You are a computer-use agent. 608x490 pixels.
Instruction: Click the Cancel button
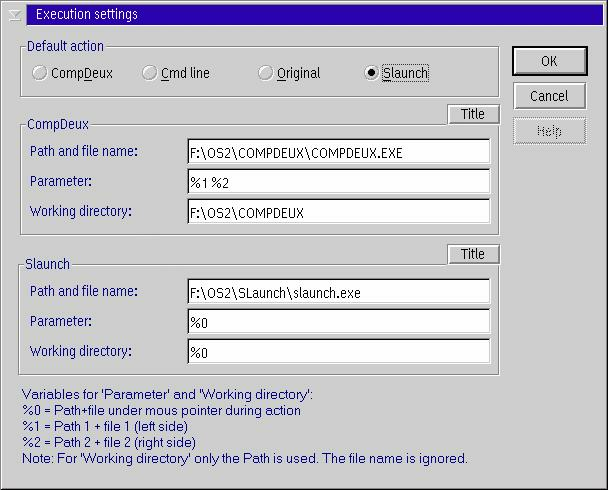549,96
